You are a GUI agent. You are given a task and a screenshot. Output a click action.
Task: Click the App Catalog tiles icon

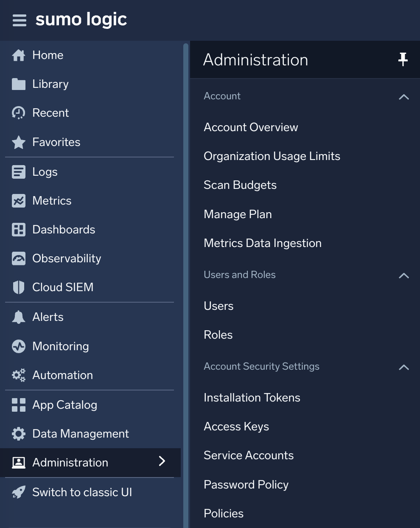(19, 405)
